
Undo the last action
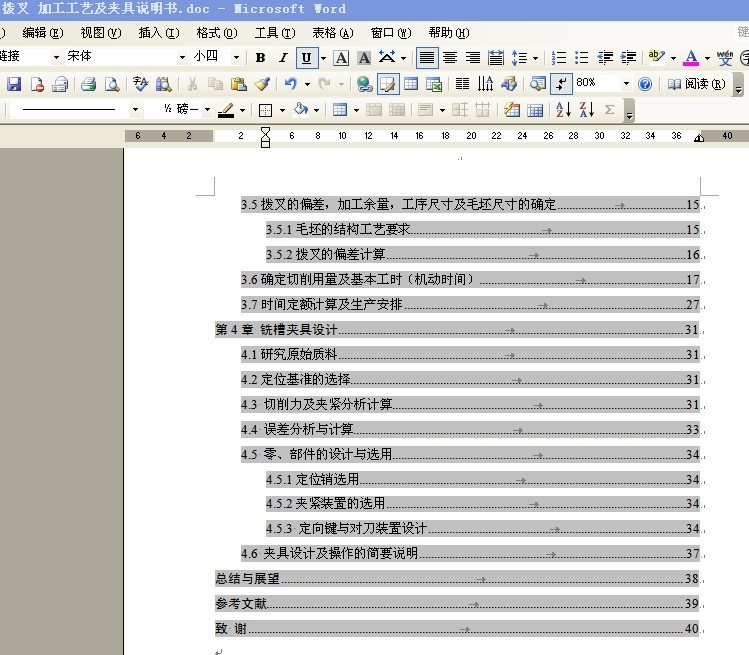tap(290, 84)
